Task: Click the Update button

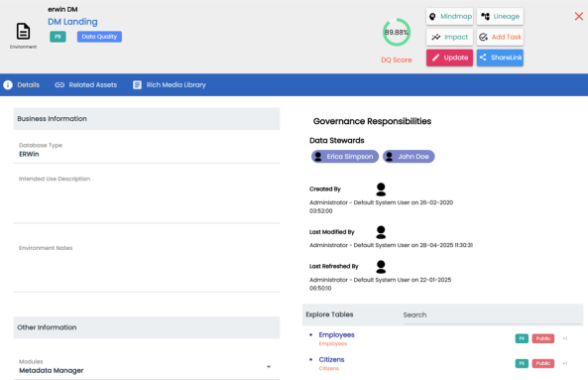Action: (449, 58)
